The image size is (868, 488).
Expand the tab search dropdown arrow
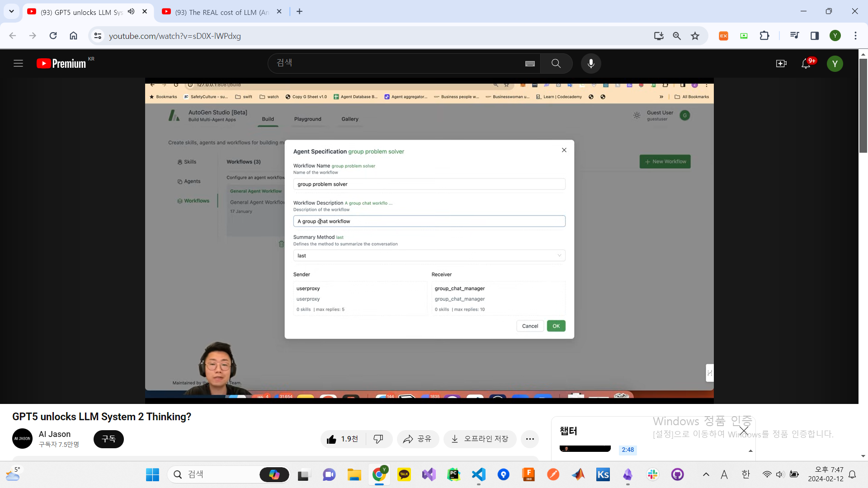(x=11, y=11)
